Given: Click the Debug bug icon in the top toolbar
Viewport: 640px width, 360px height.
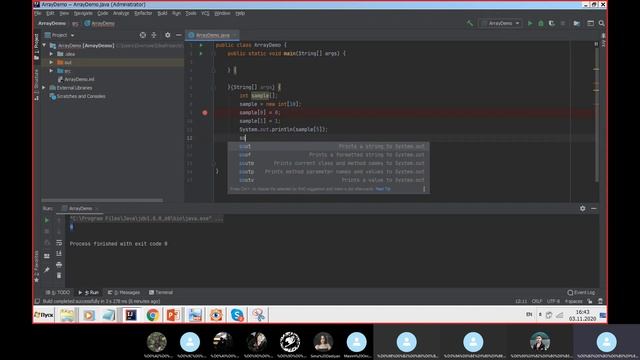Looking at the screenshot, I should 541,23.
